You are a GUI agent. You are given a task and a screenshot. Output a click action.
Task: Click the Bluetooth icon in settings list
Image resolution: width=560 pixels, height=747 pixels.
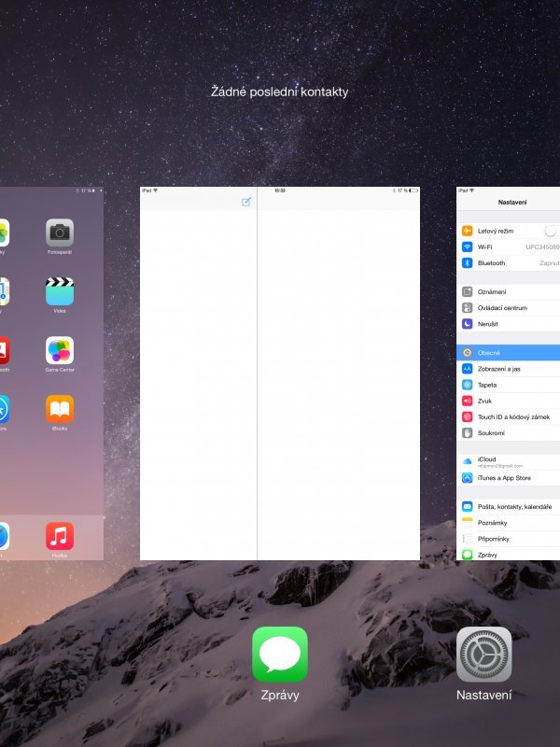[468, 263]
